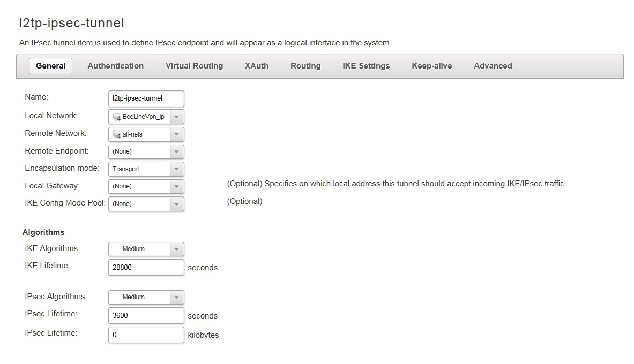Open the IKE Algorithms dropdown
The image size is (634, 364).
[x=177, y=249]
